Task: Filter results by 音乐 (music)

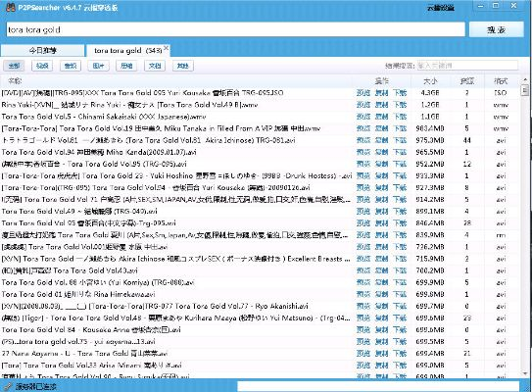Action: click(x=71, y=66)
